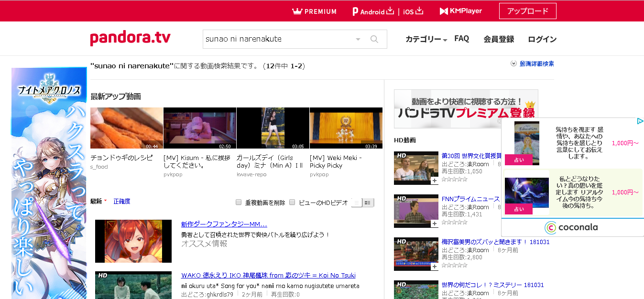Image resolution: width=644 pixels, height=299 pixels.
Task: Switch to the detailed thumbnail view icon
Action: click(368, 203)
